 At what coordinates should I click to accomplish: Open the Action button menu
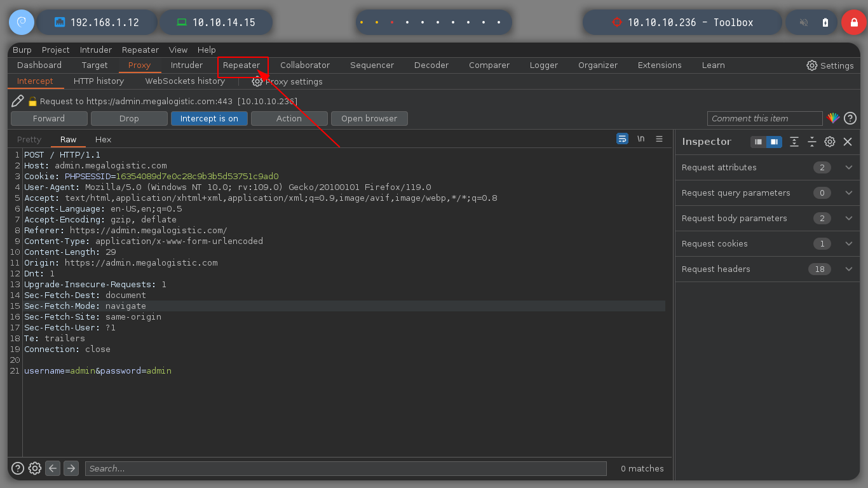click(x=289, y=119)
